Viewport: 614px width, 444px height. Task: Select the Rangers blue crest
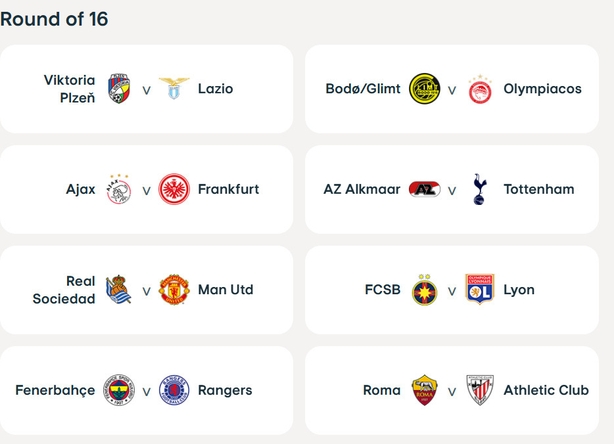point(174,390)
